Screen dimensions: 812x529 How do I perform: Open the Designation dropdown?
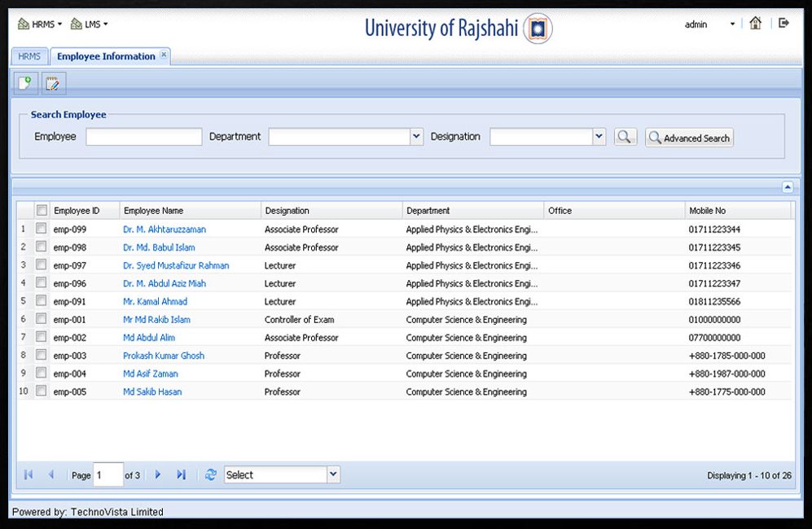click(x=599, y=137)
